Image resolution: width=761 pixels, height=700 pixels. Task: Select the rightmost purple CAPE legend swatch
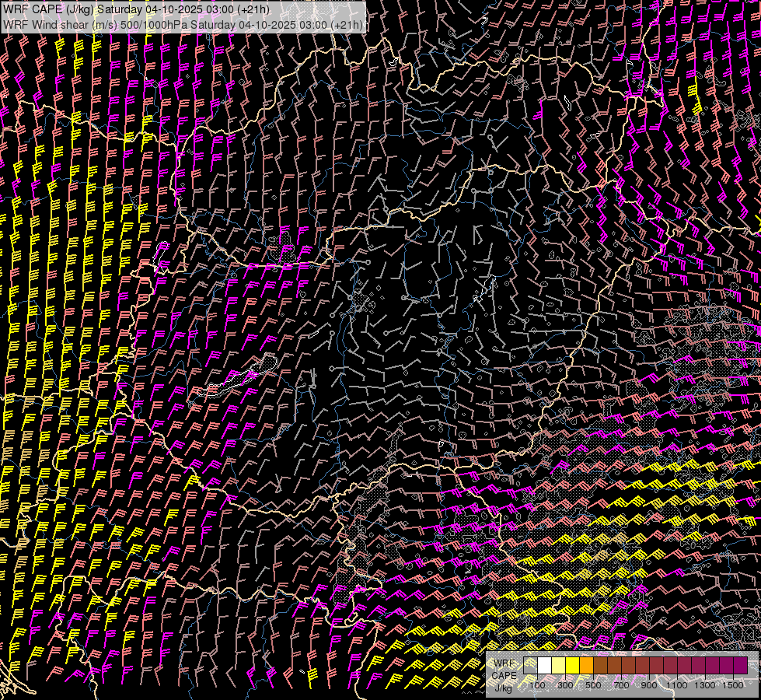[740, 665]
